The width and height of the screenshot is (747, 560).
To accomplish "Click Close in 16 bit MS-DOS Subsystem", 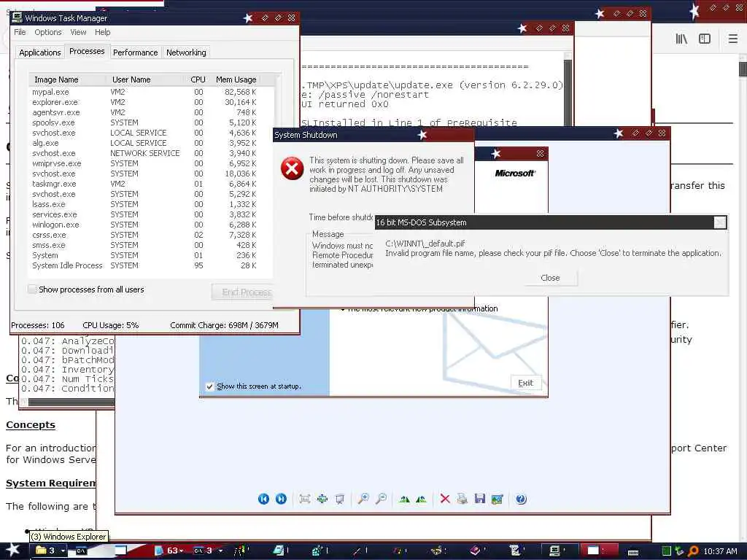I will 550,278.
